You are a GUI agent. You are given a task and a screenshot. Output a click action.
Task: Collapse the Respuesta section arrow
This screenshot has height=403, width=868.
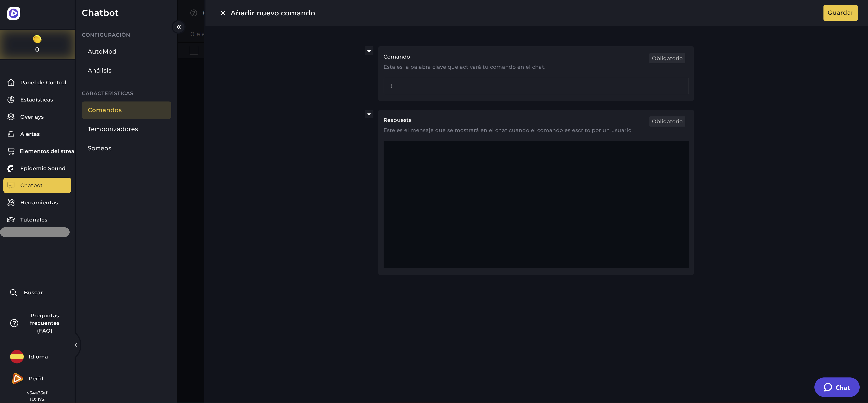point(369,114)
